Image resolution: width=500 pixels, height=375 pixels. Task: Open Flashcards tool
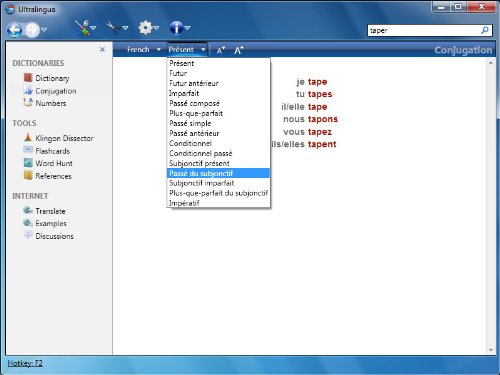[53, 151]
